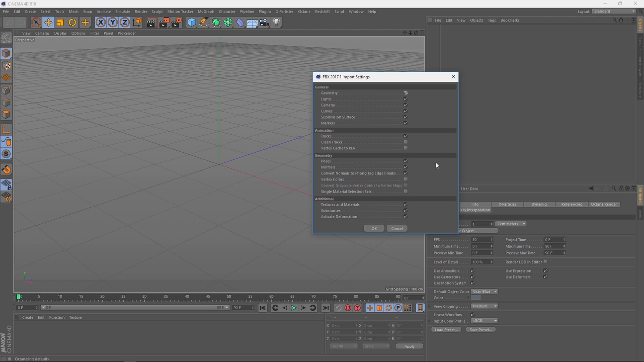Screen dimensions: 644x362
Task: Click the FPS input field
Action: (x=482, y=240)
